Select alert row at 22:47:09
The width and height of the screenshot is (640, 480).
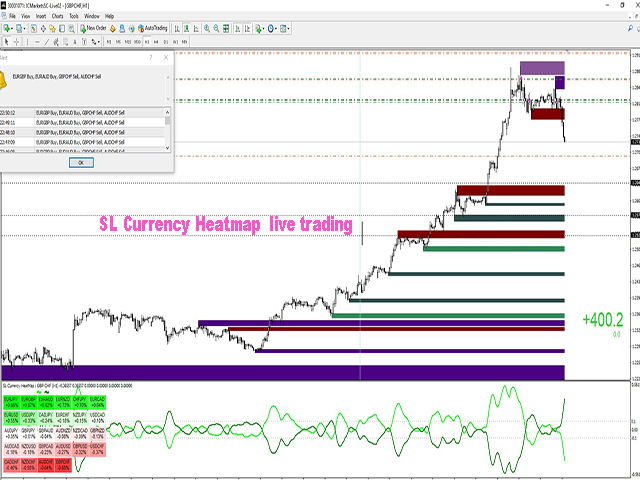[82, 142]
